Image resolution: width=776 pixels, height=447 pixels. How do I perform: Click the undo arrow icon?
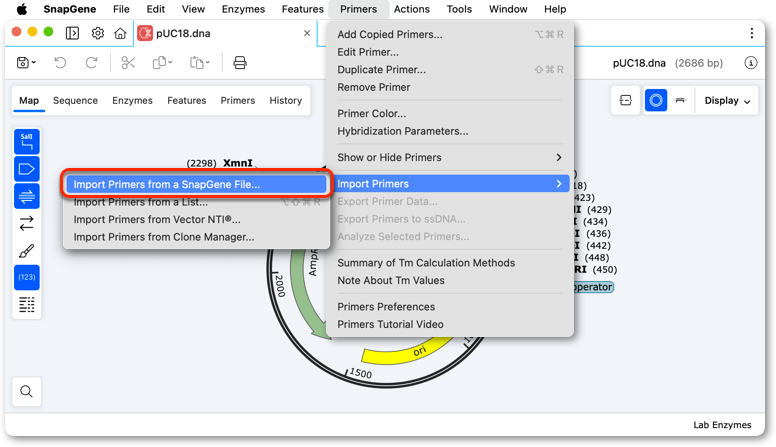pyautogui.click(x=60, y=62)
